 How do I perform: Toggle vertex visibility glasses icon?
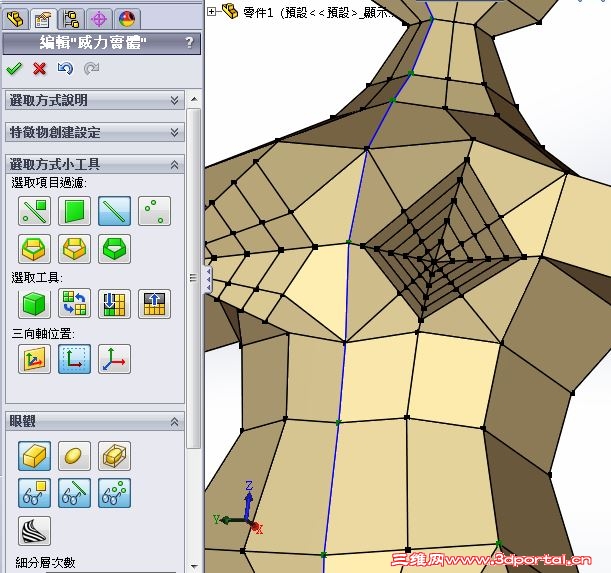[114, 493]
